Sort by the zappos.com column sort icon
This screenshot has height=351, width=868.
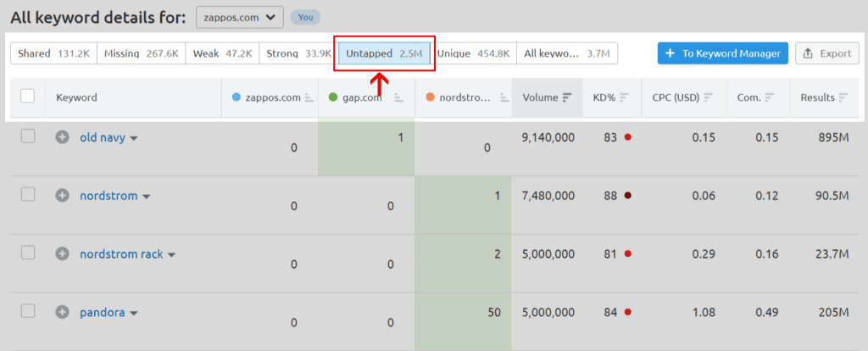pyautogui.click(x=309, y=97)
